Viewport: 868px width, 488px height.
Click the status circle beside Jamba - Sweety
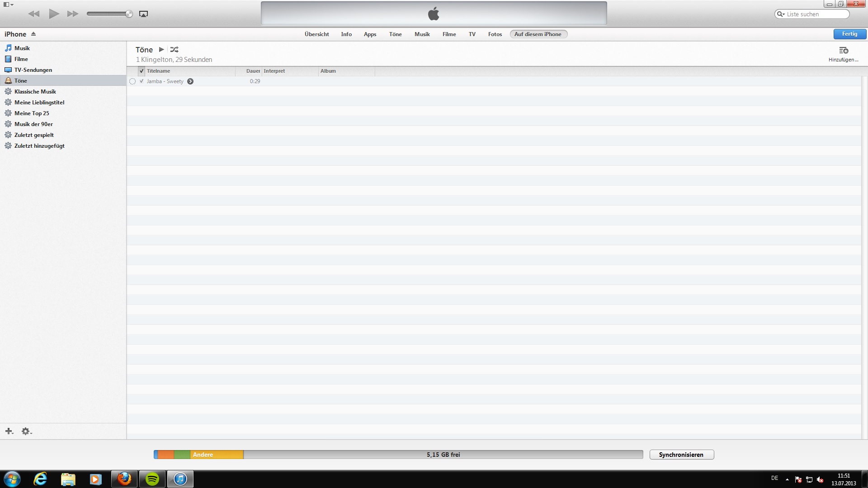pyautogui.click(x=132, y=81)
